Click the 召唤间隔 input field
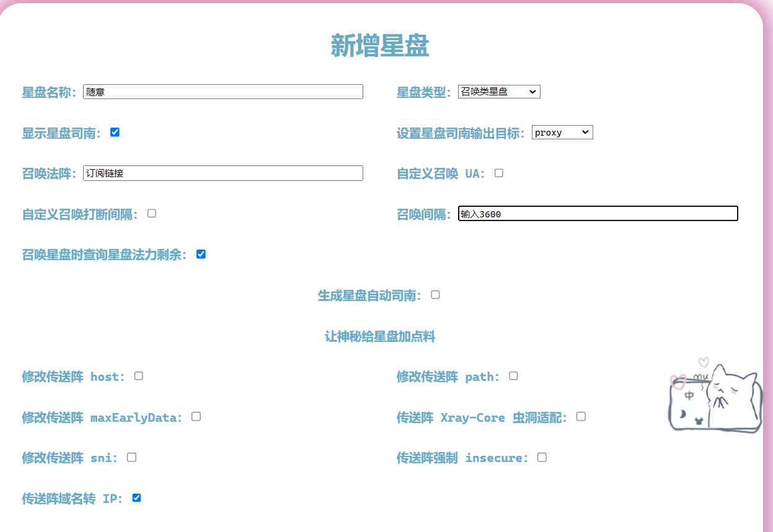Screen dimensions: 773x532 (x=598, y=214)
